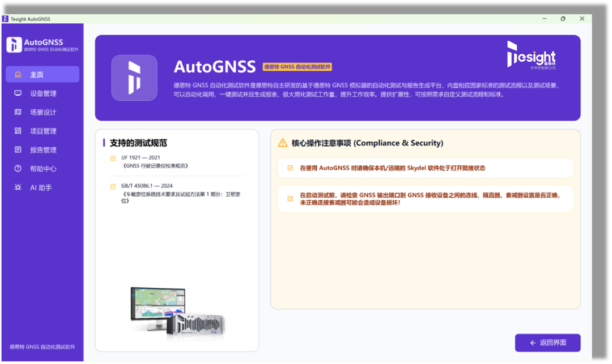
Task: Click the document icon beside 报告管理
Action: pyautogui.click(x=18, y=149)
